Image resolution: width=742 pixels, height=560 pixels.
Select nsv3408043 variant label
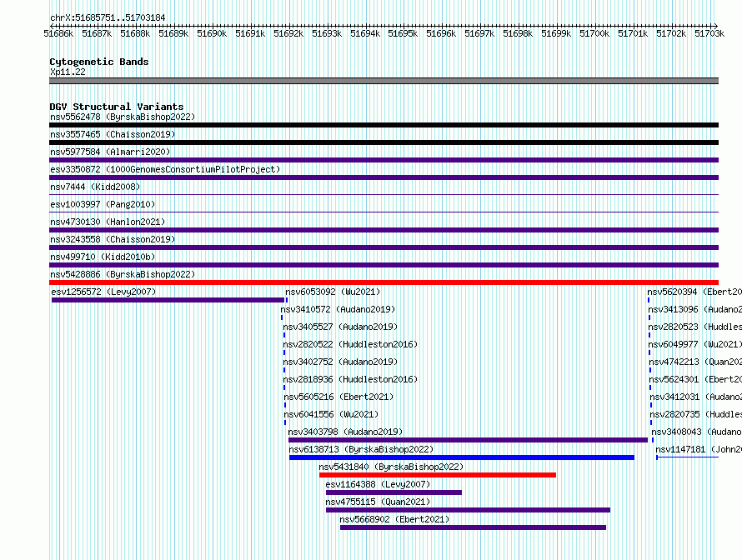(x=697, y=432)
